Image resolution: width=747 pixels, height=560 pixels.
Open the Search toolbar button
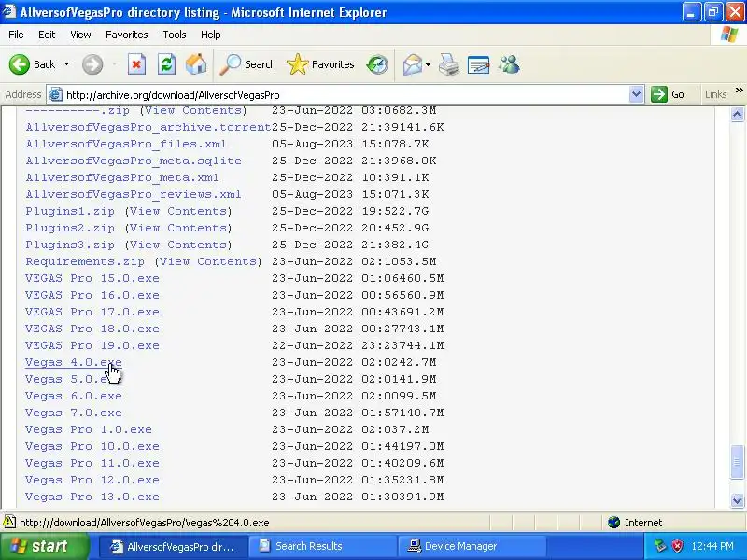point(247,64)
